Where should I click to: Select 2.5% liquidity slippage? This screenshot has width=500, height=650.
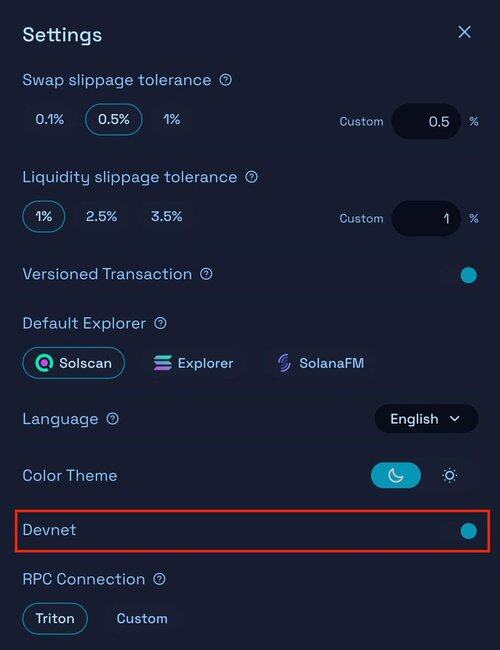102,216
